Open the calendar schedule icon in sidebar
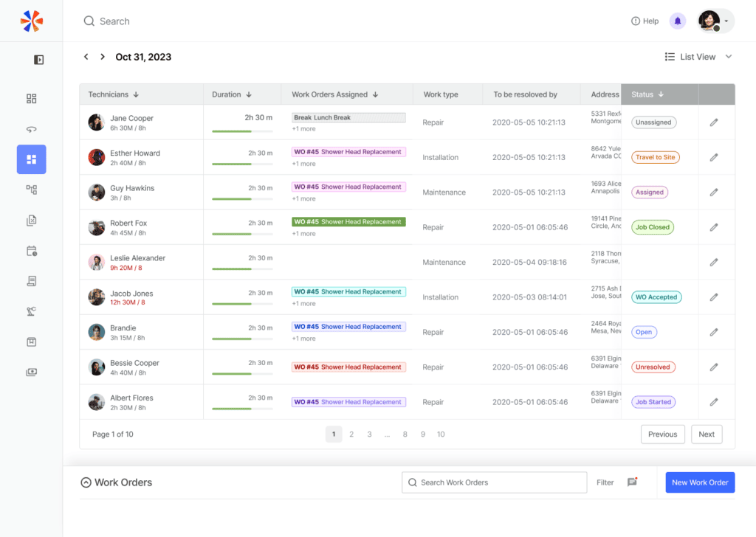Image resolution: width=756 pixels, height=537 pixels. (x=31, y=251)
